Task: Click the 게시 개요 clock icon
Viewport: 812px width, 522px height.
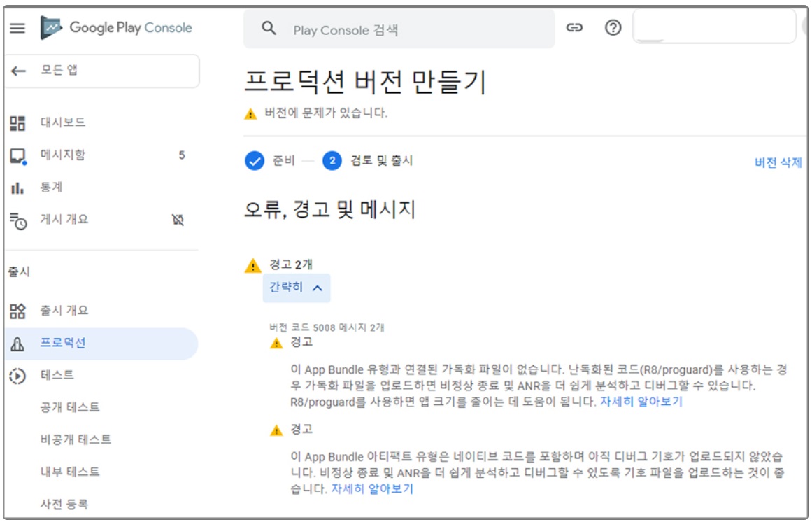Action: [18, 220]
